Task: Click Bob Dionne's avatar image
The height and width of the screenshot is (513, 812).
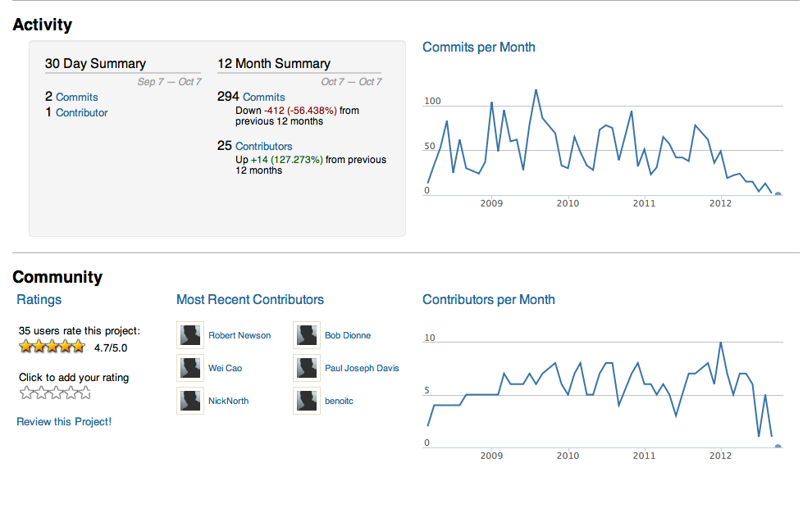Action: point(307,335)
